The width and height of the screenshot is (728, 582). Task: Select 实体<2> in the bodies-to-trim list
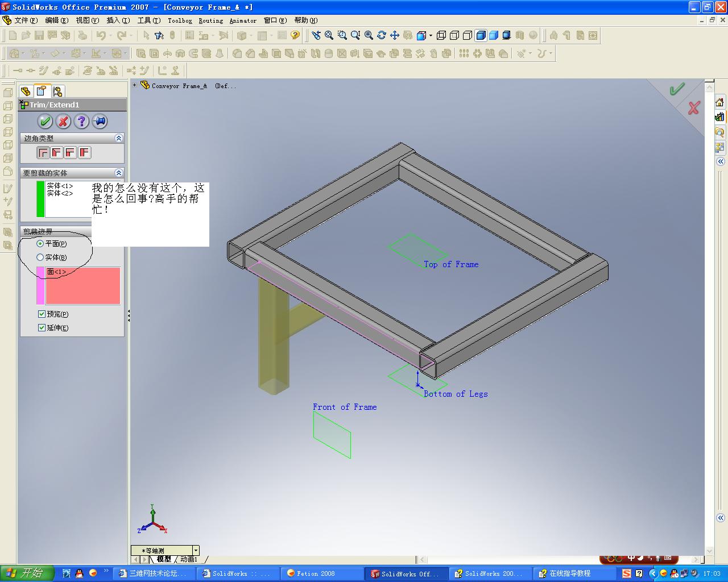[60, 193]
